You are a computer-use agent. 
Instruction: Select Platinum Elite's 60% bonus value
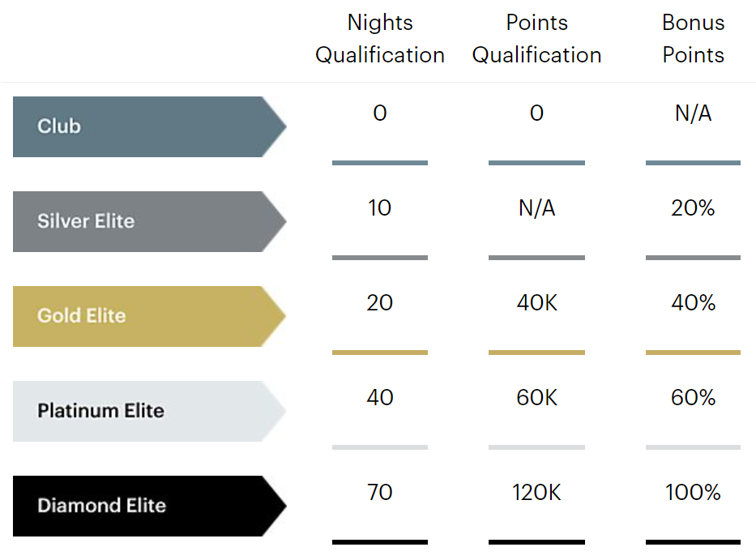pos(693,398)
